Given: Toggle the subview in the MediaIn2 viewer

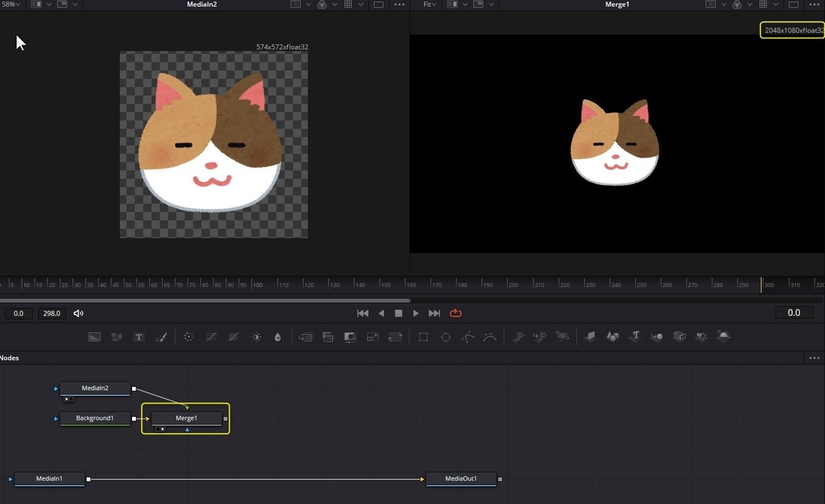Looking at the screenshot, I should 62,5.
